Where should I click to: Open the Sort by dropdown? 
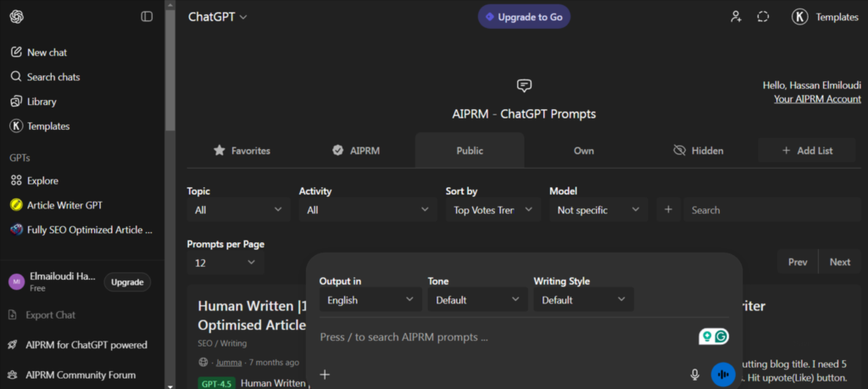[492, 210]
